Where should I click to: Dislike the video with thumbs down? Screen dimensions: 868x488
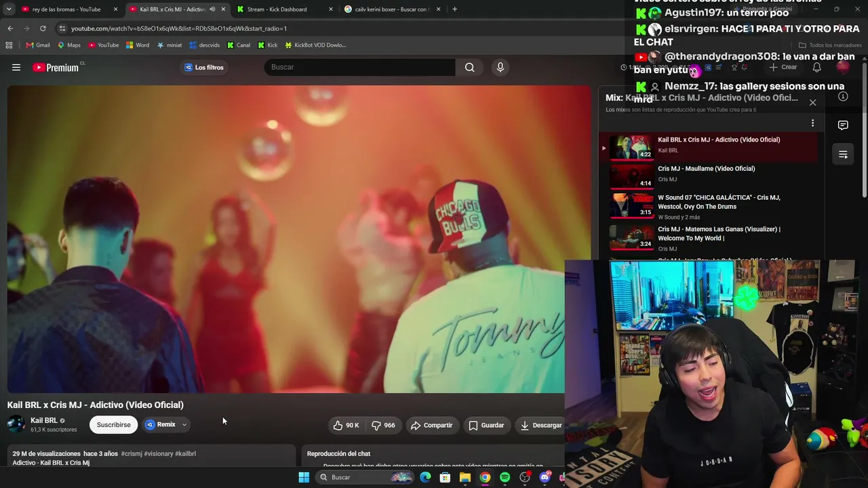tap(383, 425)
